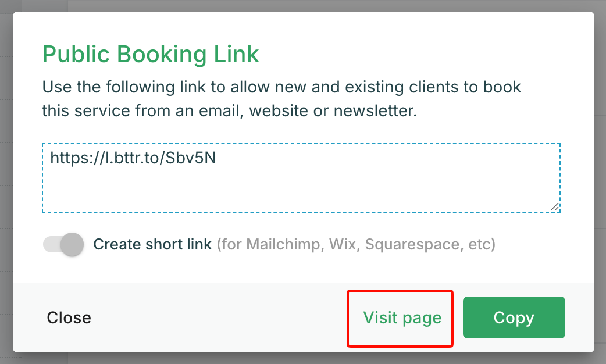
Task: Click inside the booking link text box
Action: point(301,178)
